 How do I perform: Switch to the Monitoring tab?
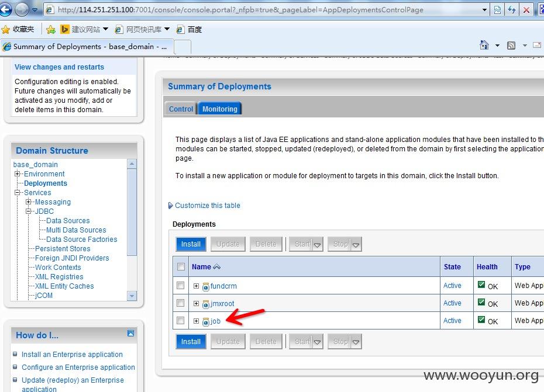pos(219,109)
